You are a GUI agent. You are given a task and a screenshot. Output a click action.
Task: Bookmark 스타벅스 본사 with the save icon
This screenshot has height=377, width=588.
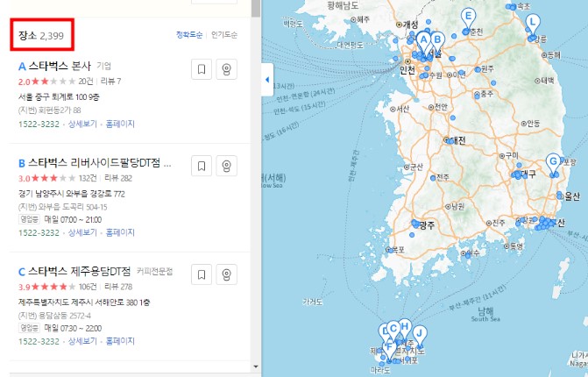(x=202, y=69)
